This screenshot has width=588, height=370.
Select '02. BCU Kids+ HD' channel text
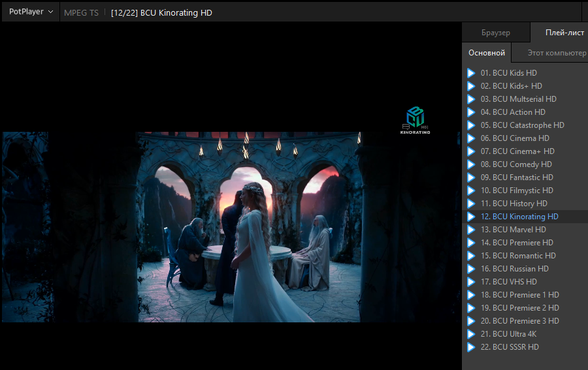(x=511, y=86)
